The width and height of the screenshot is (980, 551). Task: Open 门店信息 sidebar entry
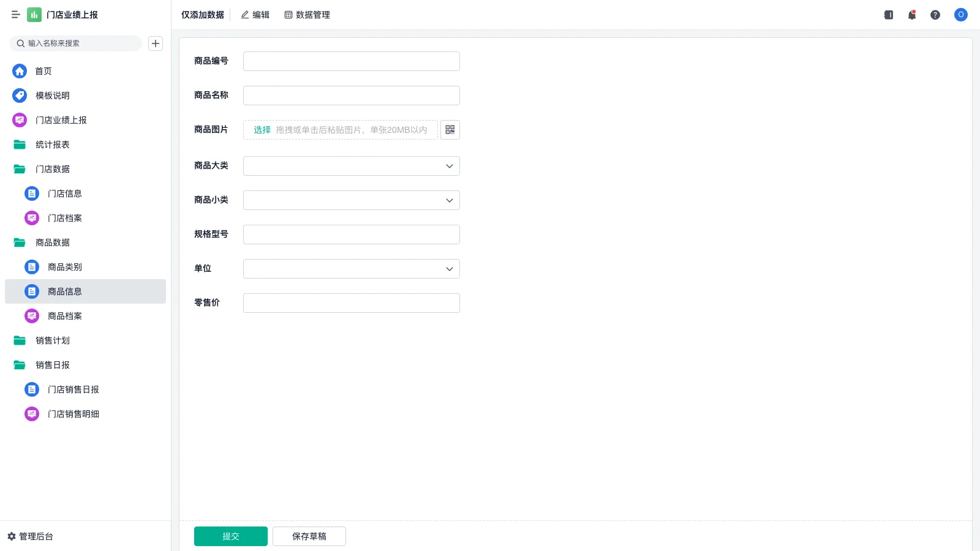[x=85, y=193]
